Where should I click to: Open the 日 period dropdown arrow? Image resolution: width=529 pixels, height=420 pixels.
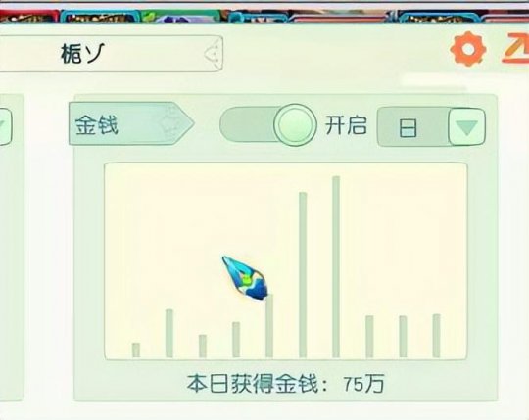pos(467,126)
